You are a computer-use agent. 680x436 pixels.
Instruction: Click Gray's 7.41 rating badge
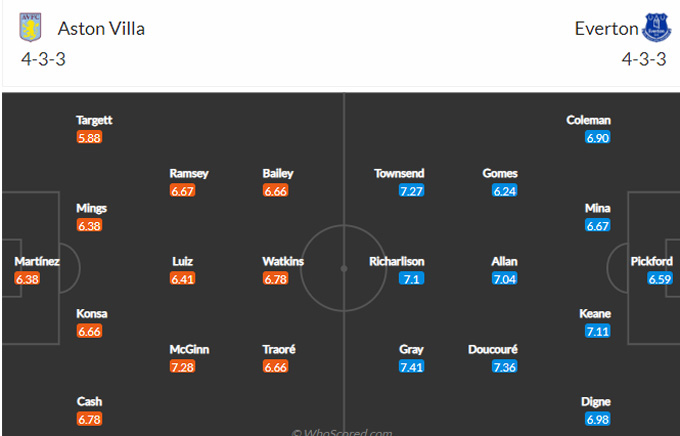(411, 367)
